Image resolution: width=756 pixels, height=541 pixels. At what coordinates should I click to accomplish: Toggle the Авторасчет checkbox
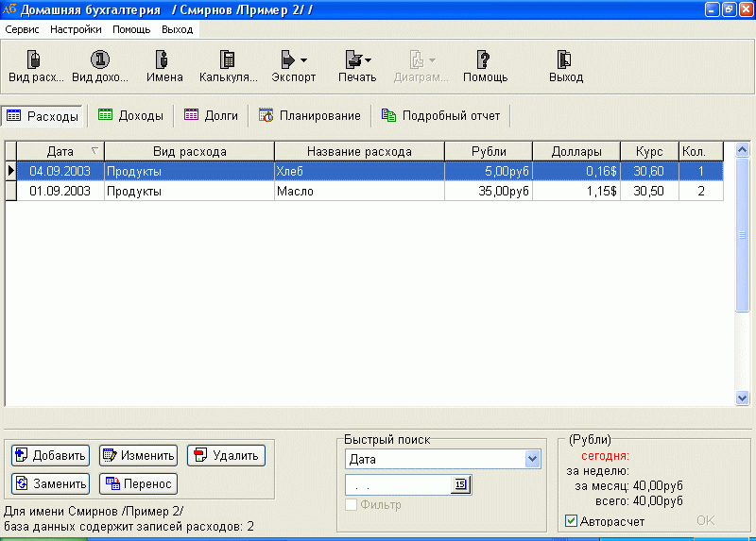pos(571,520)
